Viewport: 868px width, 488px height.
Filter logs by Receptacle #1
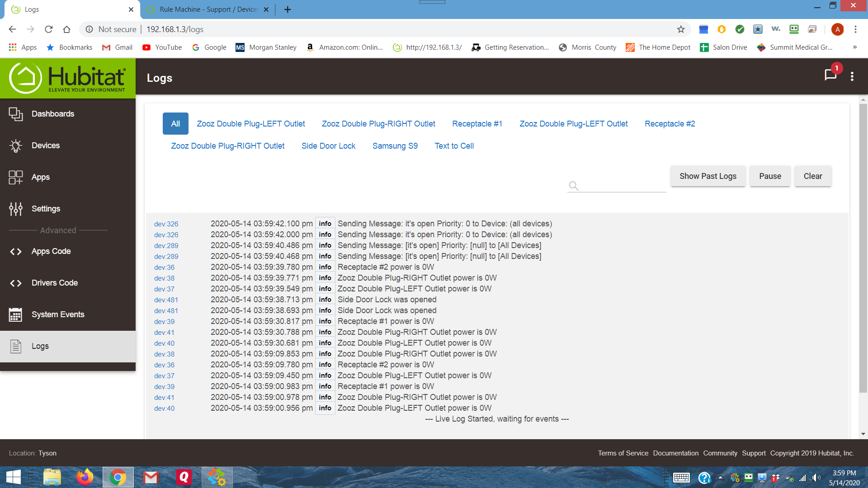point(477,124)
